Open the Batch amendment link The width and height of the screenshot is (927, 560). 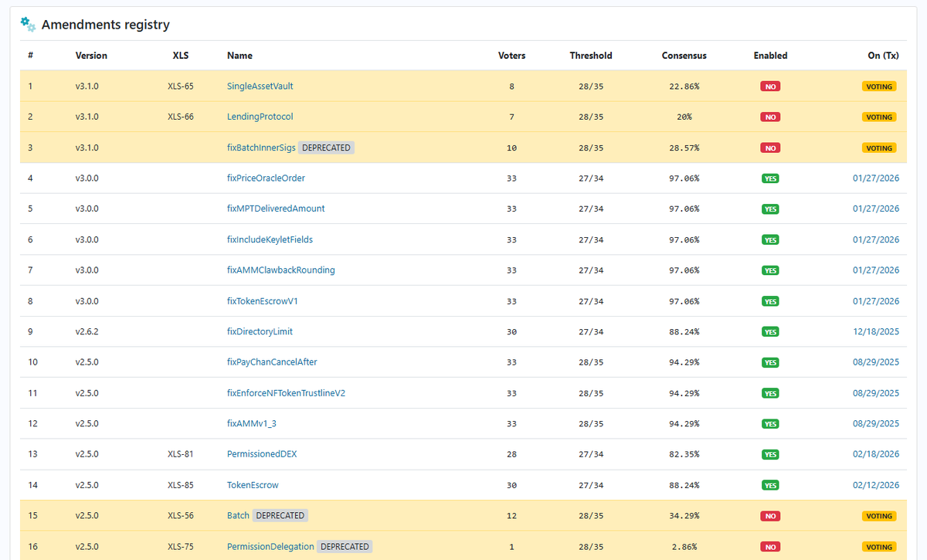click(x=238, y=516)
